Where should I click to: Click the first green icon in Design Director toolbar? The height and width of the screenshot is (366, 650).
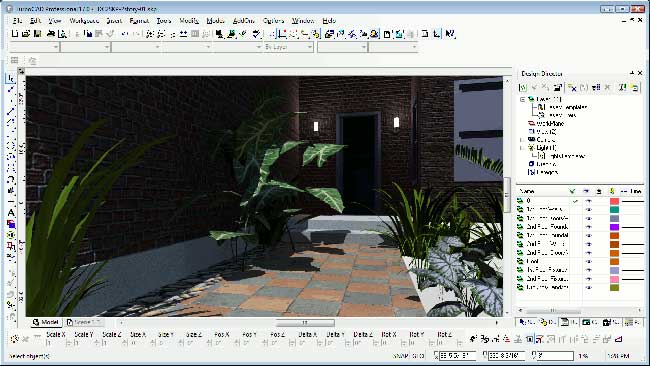523,87
